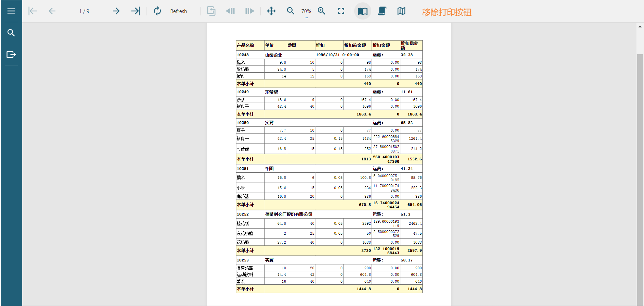Image resolution: width=644 pixels, height=306 pixels.
Task: Jump to the last page
Action: [x=136, y=11]
